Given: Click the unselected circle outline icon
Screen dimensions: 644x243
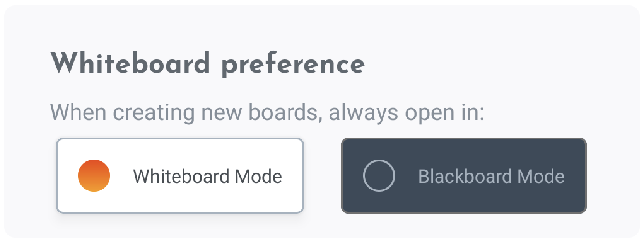Looking at the screenshot, I should click(x=379, y=176).
